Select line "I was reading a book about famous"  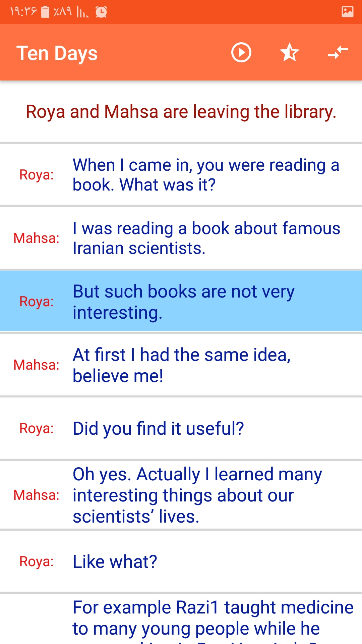pyautogui.click(x=206, y=238)
